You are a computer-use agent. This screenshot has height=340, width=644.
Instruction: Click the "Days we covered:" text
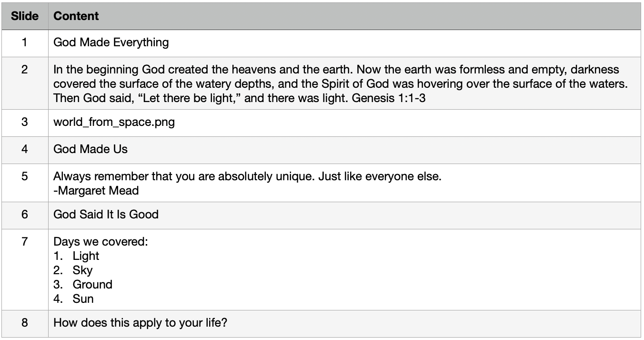click(101, 242)
